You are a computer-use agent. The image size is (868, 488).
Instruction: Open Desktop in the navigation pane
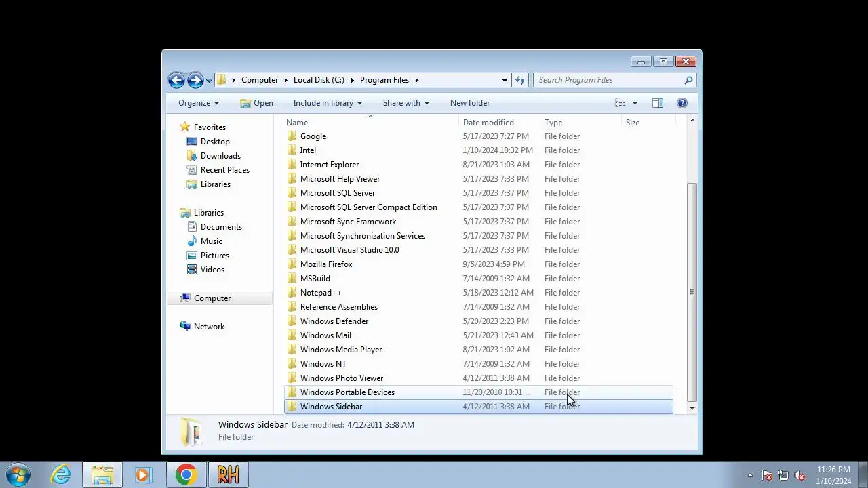pos(215,142)
